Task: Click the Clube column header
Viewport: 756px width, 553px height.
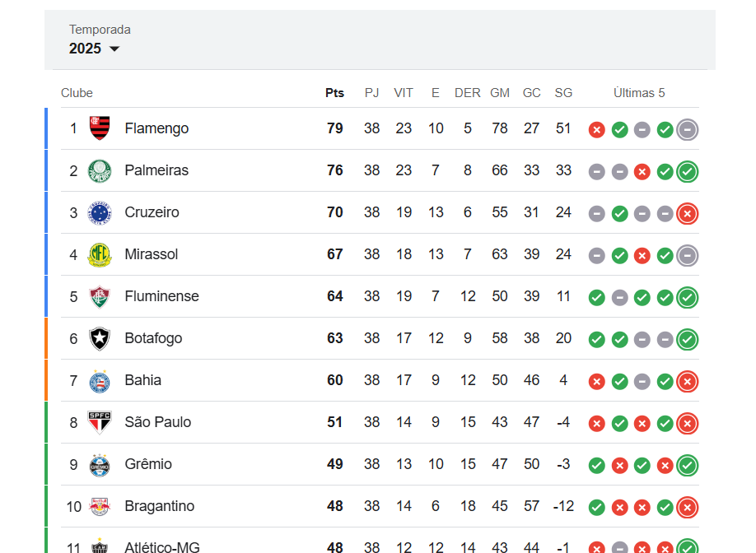Action: (x=77, y=93)
